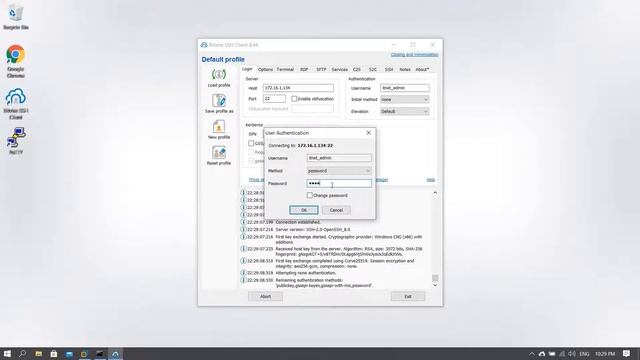Image resolution: width=640 pixels, height=360 pixels.
Task: Click the Bitvise tray icon in system tray
Action: [542, 354]
